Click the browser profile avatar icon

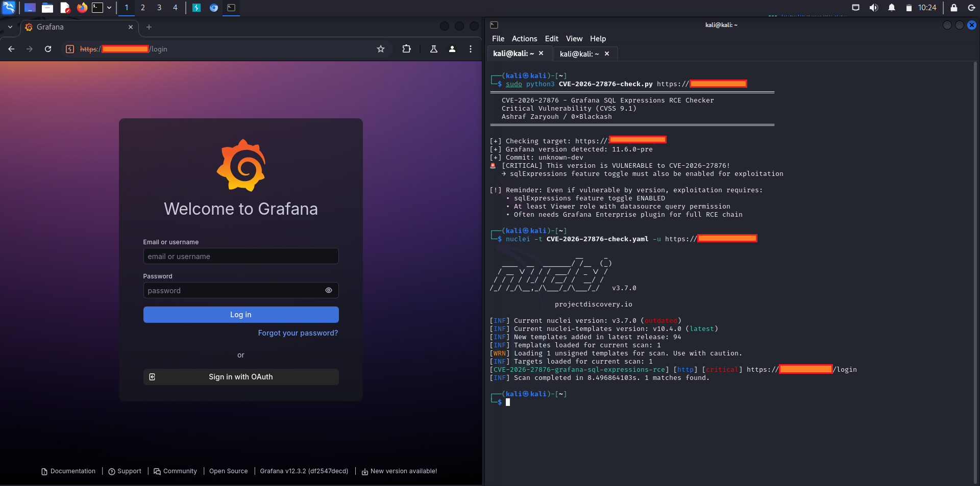click(x=452, y=49)
